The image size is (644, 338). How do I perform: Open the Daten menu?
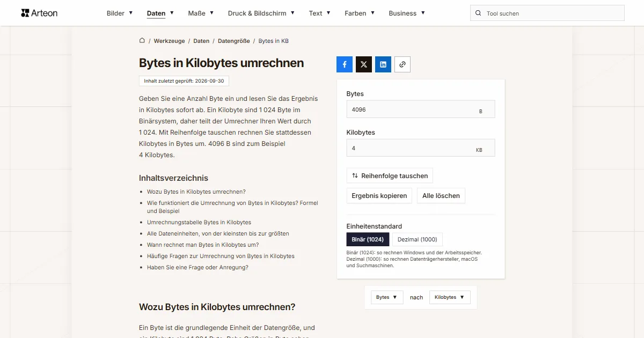[160, 13]
